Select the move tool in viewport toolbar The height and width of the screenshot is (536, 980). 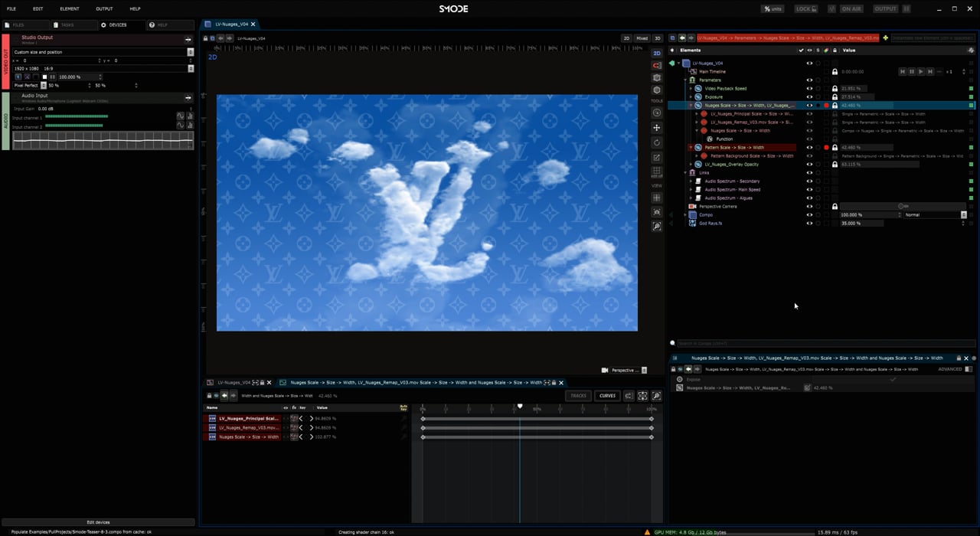pos(657,128)
